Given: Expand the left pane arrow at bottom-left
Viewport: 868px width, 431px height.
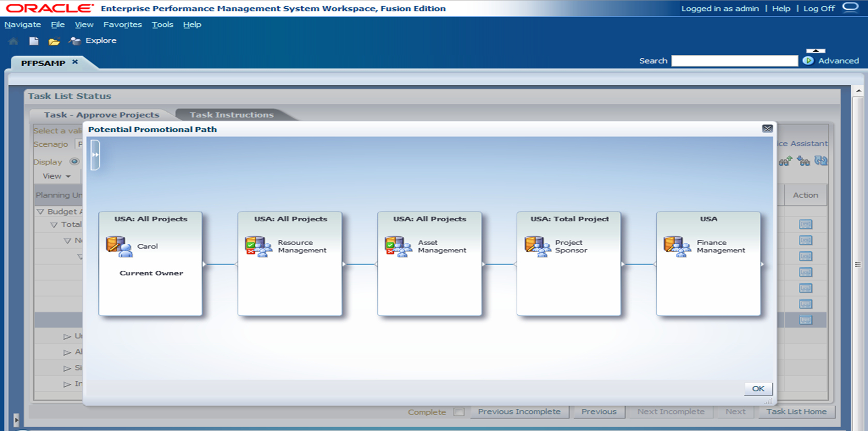Looking at the screenshot, I should pyautogui.click(x=16, y=420).
